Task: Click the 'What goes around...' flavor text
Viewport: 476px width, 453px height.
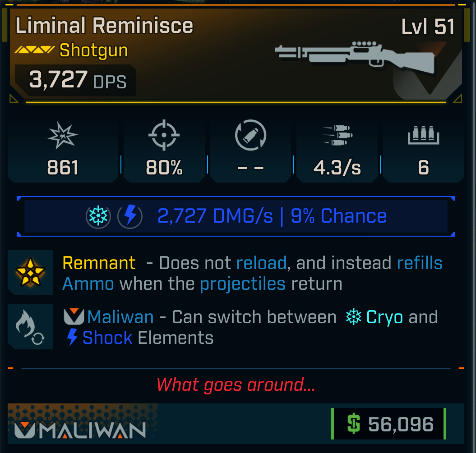Action: pos(236,384)
